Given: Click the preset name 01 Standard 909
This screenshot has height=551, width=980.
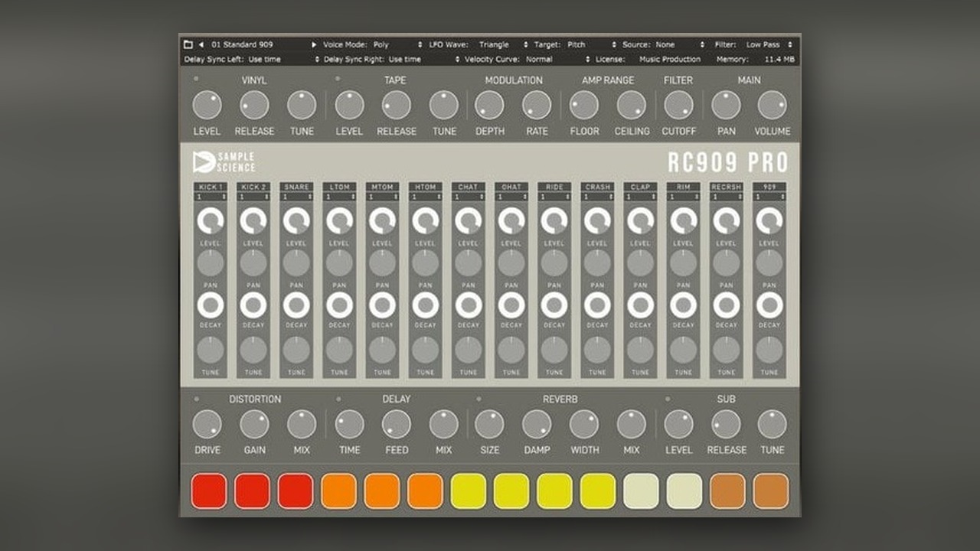Looking at the screenshot, I should tap(242, 44).
